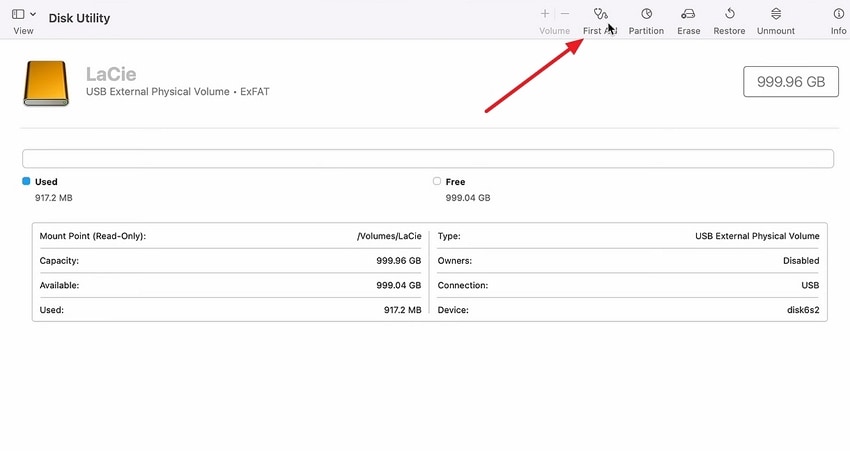Select the Device value 'disk6s2'
Viewport: 850px width, 451px height.
coord(803,310)
